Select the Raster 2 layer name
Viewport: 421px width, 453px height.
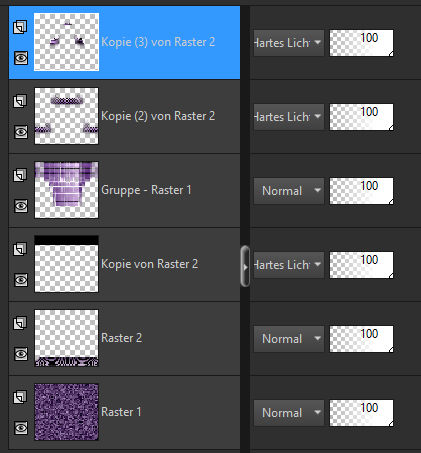pos(122,338)
